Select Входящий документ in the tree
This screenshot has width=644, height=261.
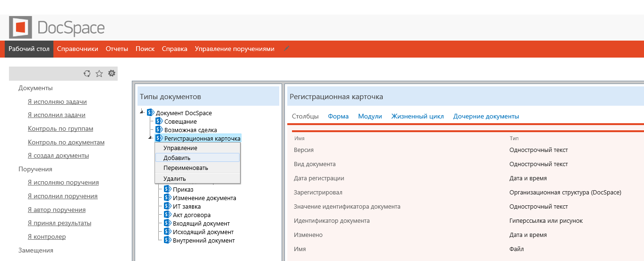[x=201, y=223]
